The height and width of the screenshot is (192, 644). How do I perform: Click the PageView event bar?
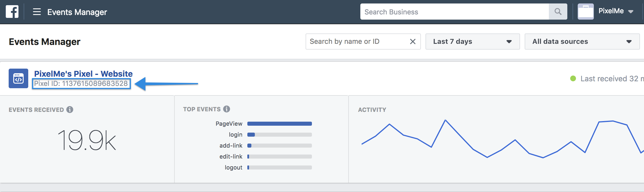point(280,124)
